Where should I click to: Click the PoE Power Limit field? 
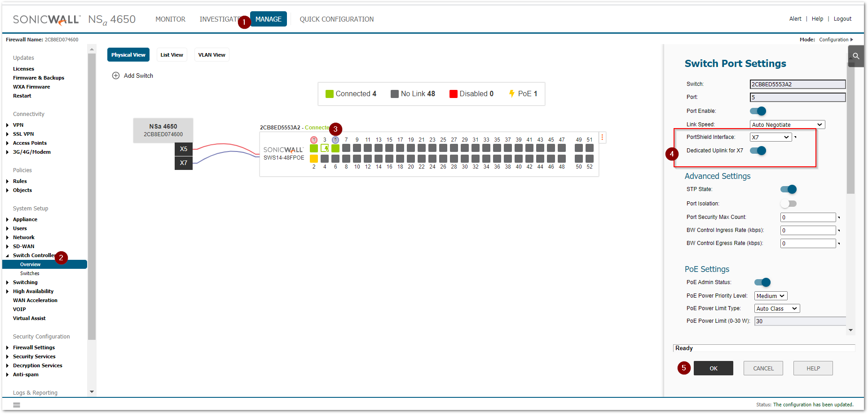800,321
